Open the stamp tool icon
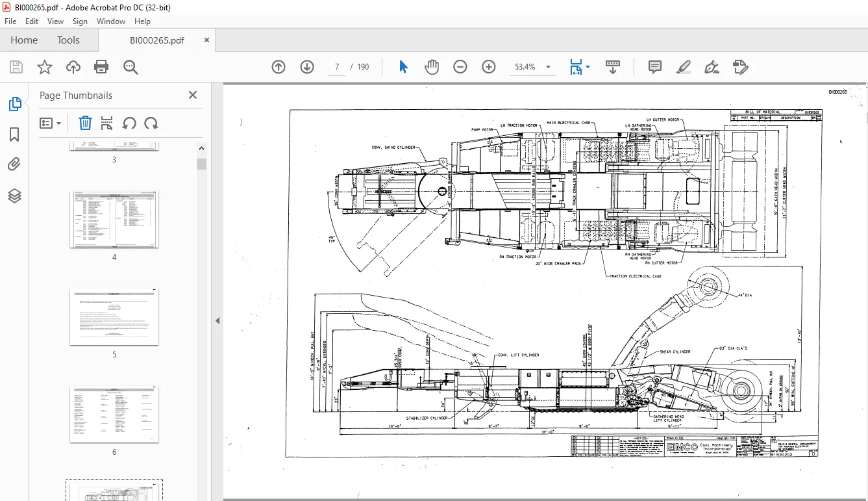Image resolution: width=868 pixels, height=501 pixels. click(x=741, y=67)
